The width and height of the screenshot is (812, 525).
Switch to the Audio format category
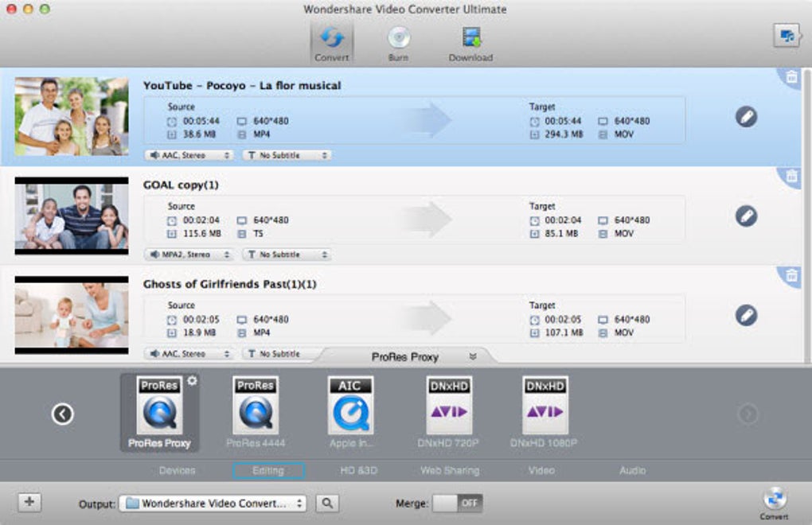tap(632, 471)
